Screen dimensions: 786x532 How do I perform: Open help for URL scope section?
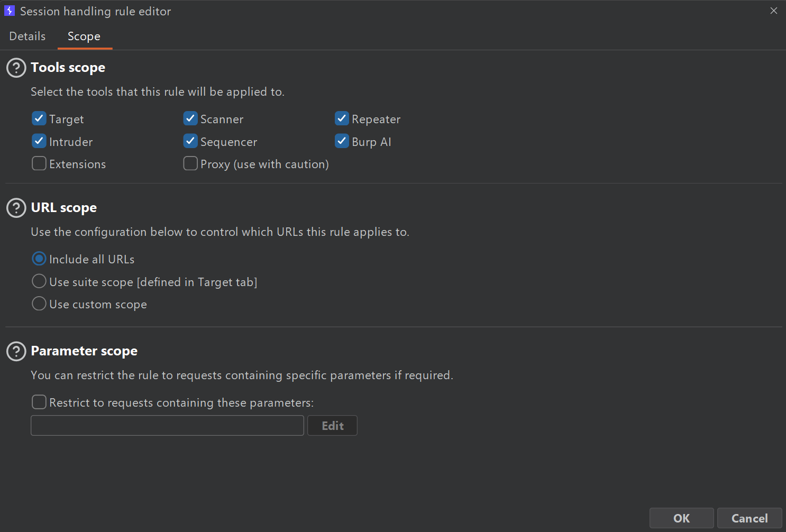(16, 208)
